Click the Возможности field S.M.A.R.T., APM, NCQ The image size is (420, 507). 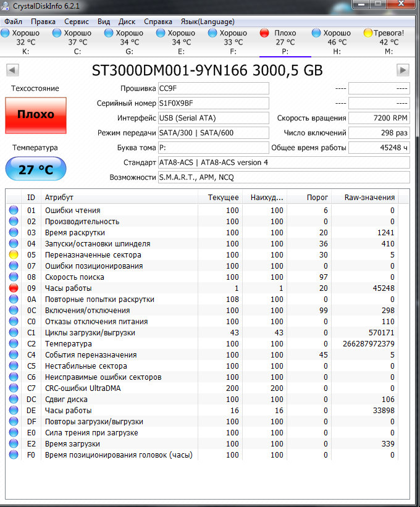(284, 177)
